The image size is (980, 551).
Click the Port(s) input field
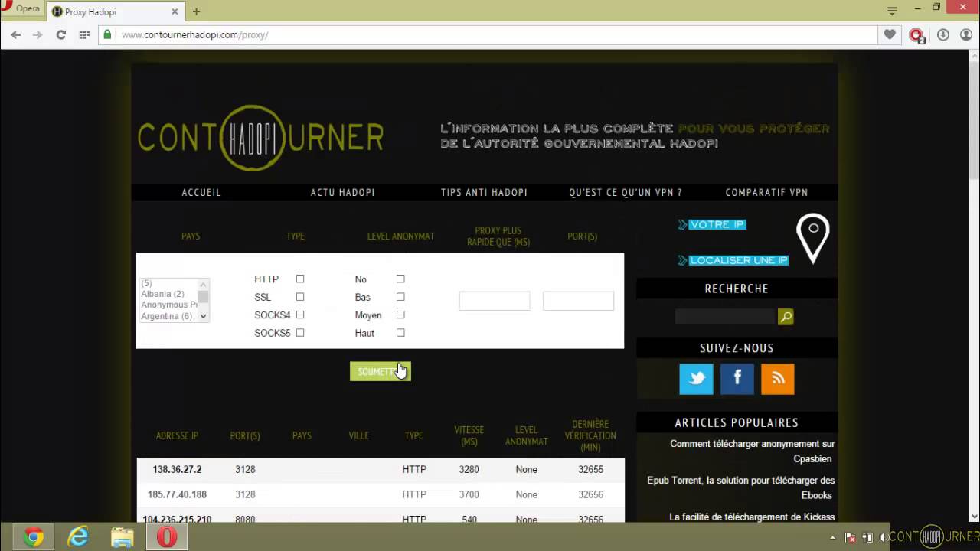click(x=578, y=301)
